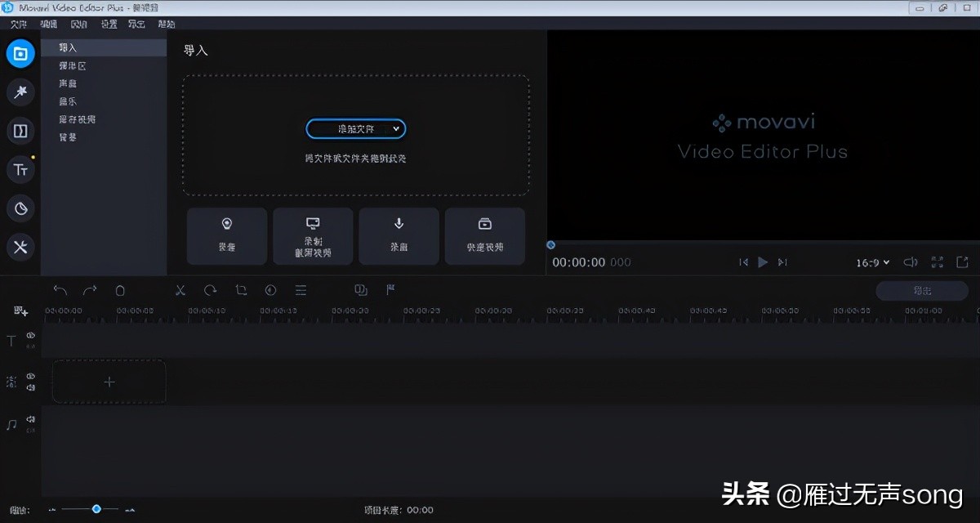Open the Color adjustments icon
The height and width of the screenshot is (523, 980).
tap(270, 290)
